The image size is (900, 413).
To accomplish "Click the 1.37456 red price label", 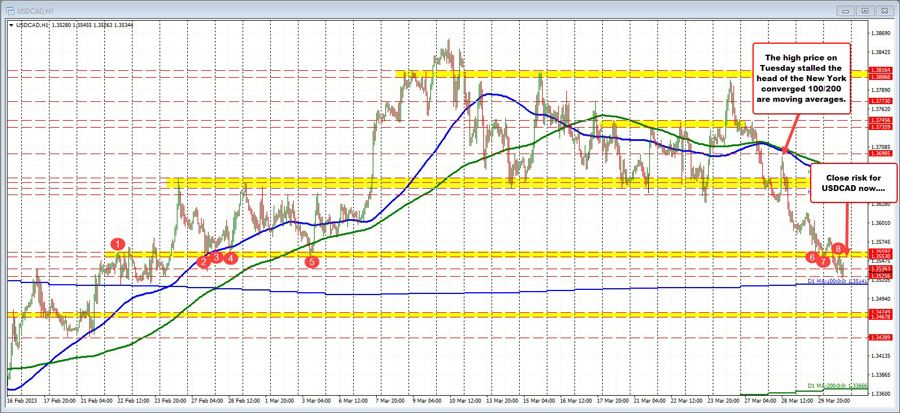I will pyautogui.click(x=881, y=119).
